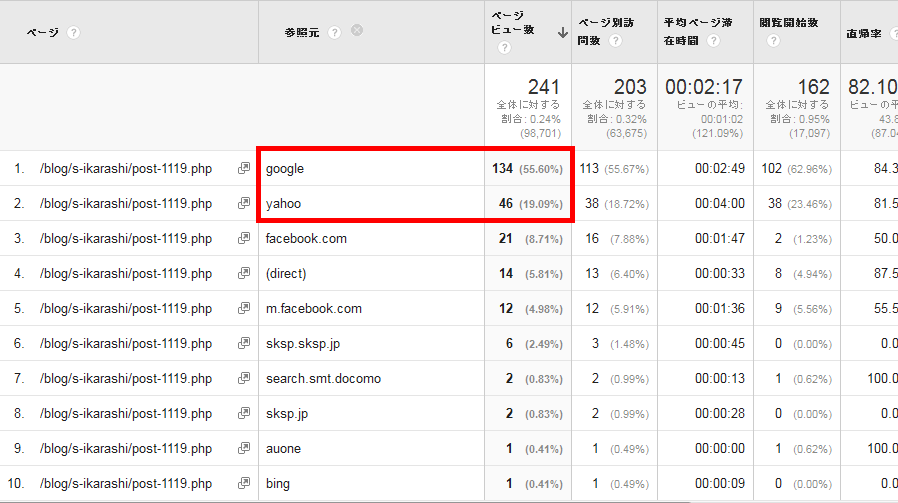Click the 閲覧開始数 help icon

pos(773,41)
